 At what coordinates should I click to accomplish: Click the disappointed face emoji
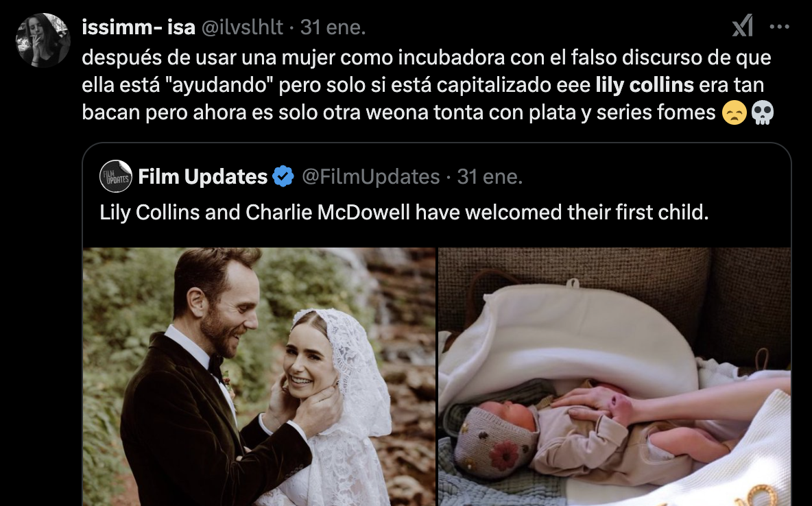coord(735,112)
